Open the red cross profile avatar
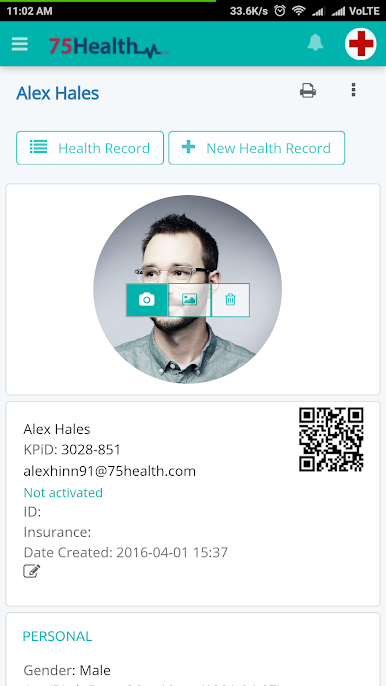This screenshot has width=386, height=686. (x=361, y=44)
